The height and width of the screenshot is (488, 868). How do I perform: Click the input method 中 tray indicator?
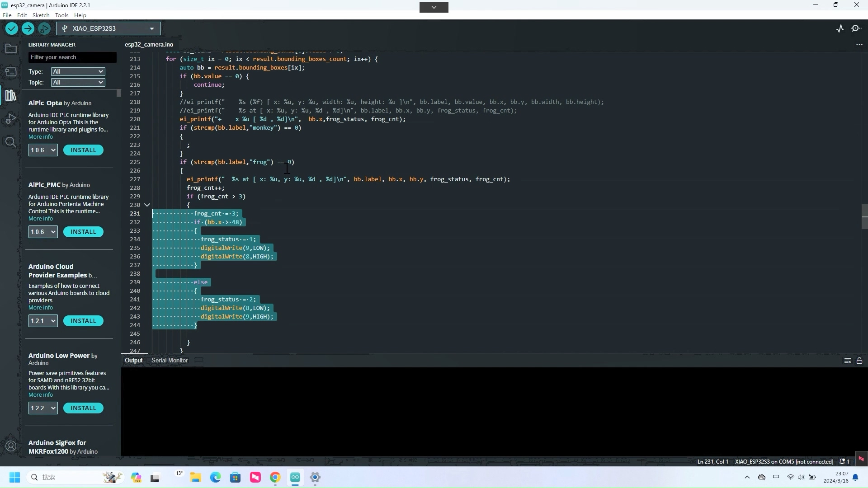pos(776,477)
